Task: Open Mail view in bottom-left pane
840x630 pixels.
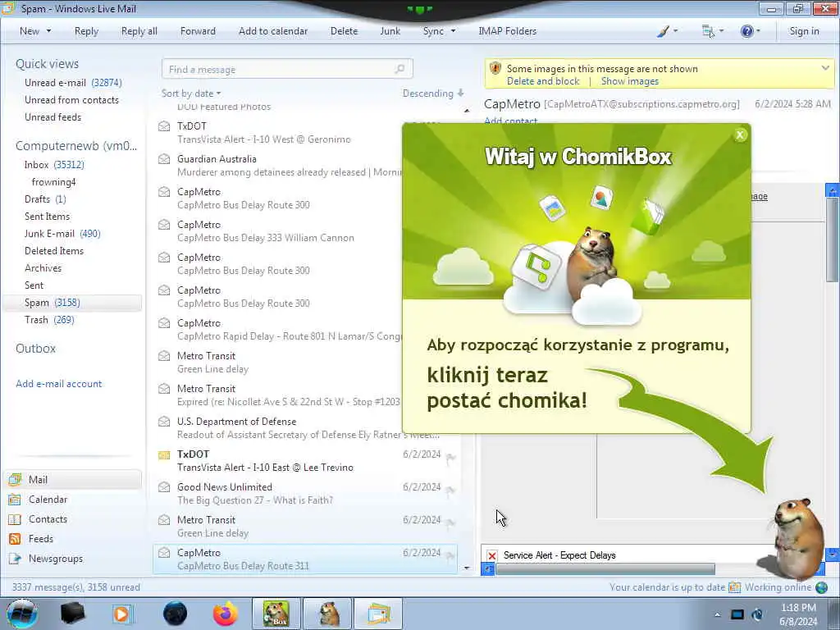Action: (73, 479)
